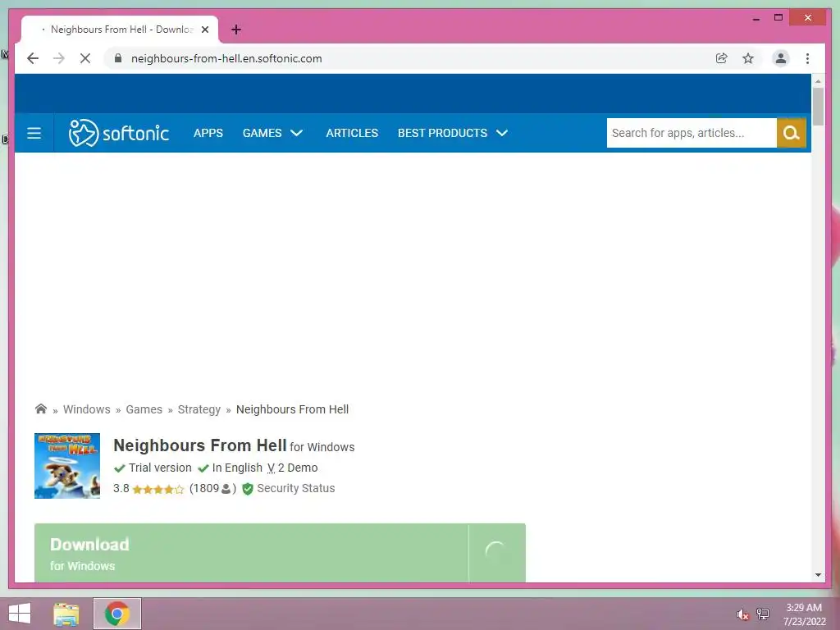
Task: Click the green Security Status shield
Action: pyautogui.click(x=247, y=489)
